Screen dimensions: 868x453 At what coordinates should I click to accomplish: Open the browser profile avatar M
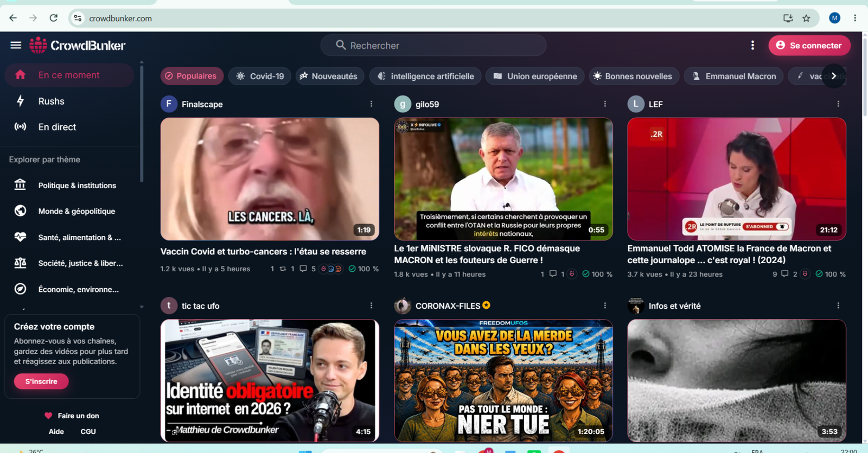[834, 18]
